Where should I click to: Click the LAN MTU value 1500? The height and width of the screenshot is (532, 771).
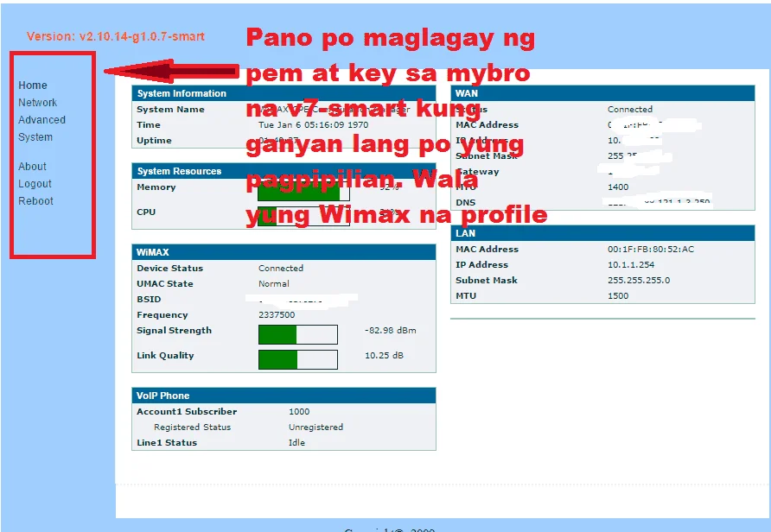point(618,295)
